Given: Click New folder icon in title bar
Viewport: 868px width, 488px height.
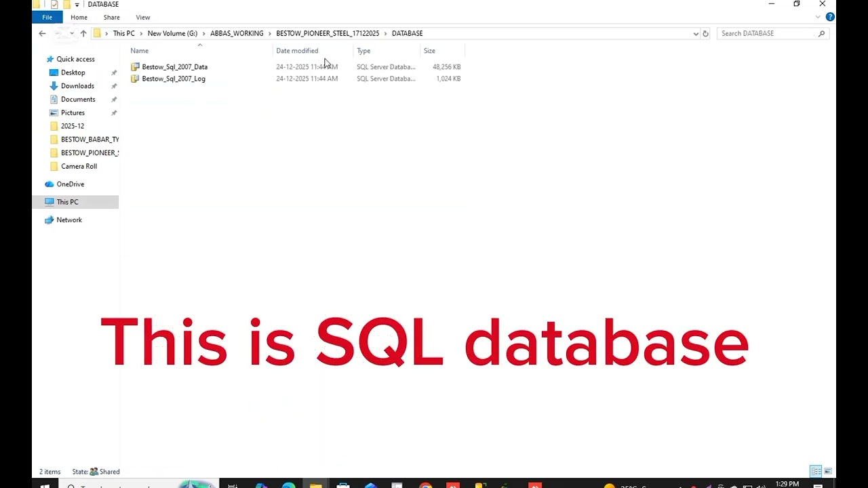Looking at the screenshot, I should click(66, 4).
